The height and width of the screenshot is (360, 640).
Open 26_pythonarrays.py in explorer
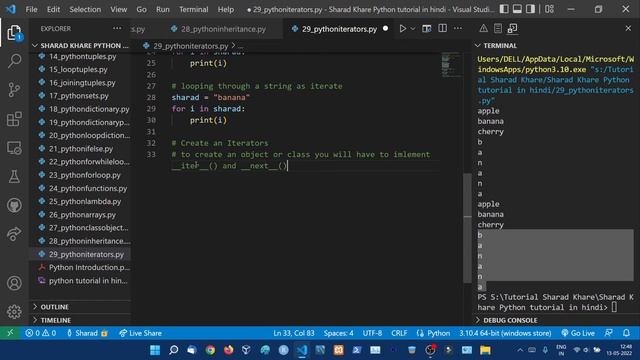point(81,215)
